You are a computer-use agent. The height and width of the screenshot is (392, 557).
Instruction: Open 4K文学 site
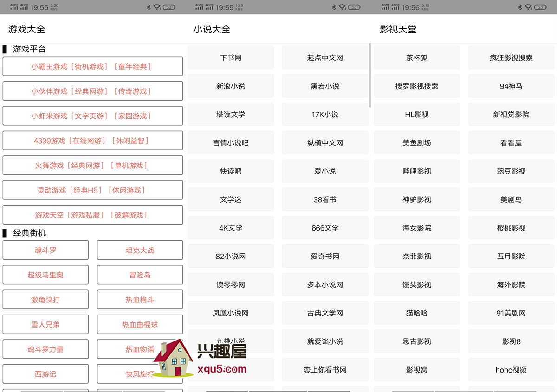coord(231,228)
